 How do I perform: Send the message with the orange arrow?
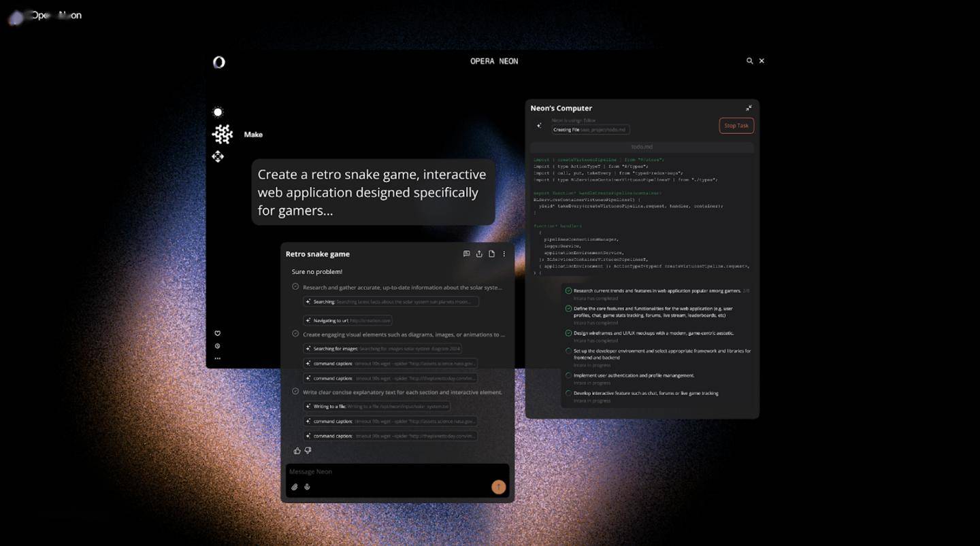coord(498,486)
